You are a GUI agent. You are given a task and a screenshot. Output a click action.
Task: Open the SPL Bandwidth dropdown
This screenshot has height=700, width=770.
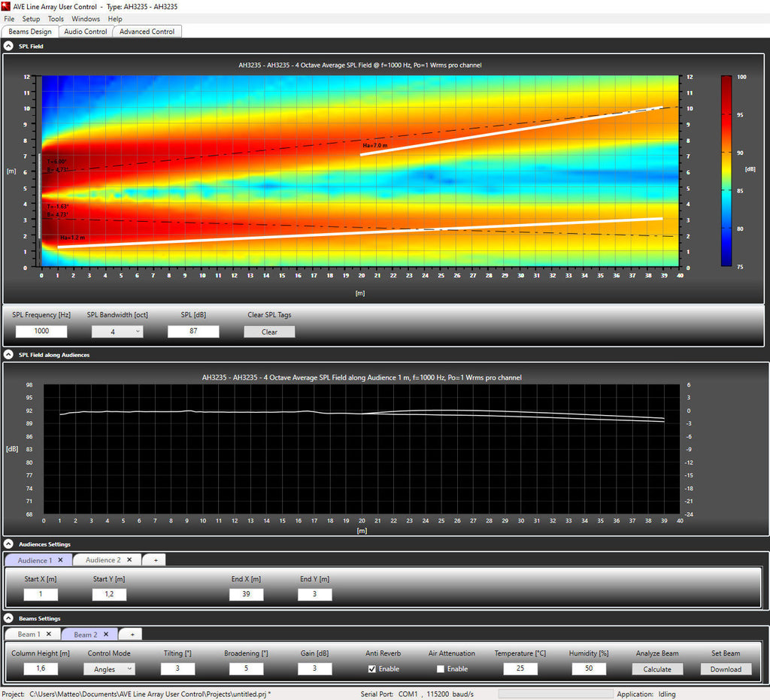117,332
